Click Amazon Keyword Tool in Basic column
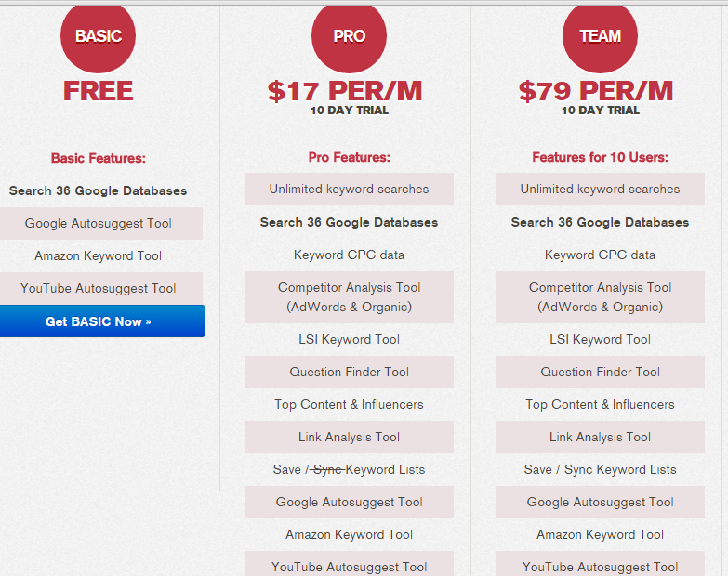This screenshot has width=728, height=576. click(99, 255)
